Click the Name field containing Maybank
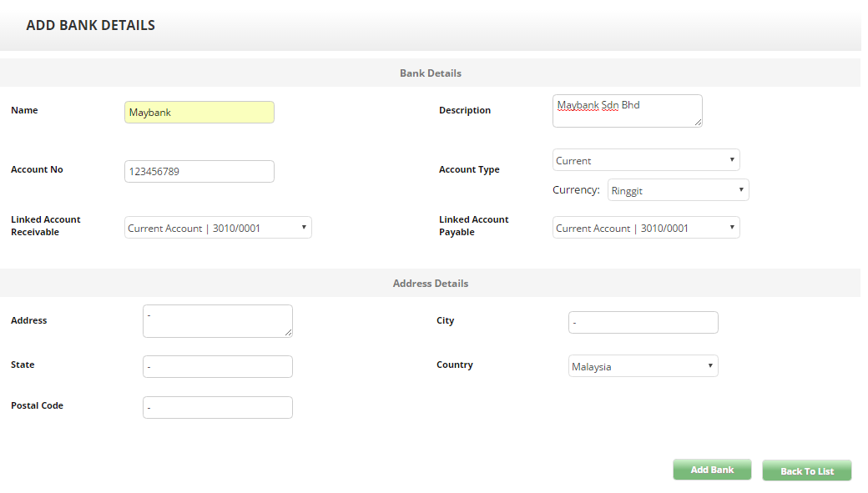Screen dimensions: 868x493 (x=199, y=113)
